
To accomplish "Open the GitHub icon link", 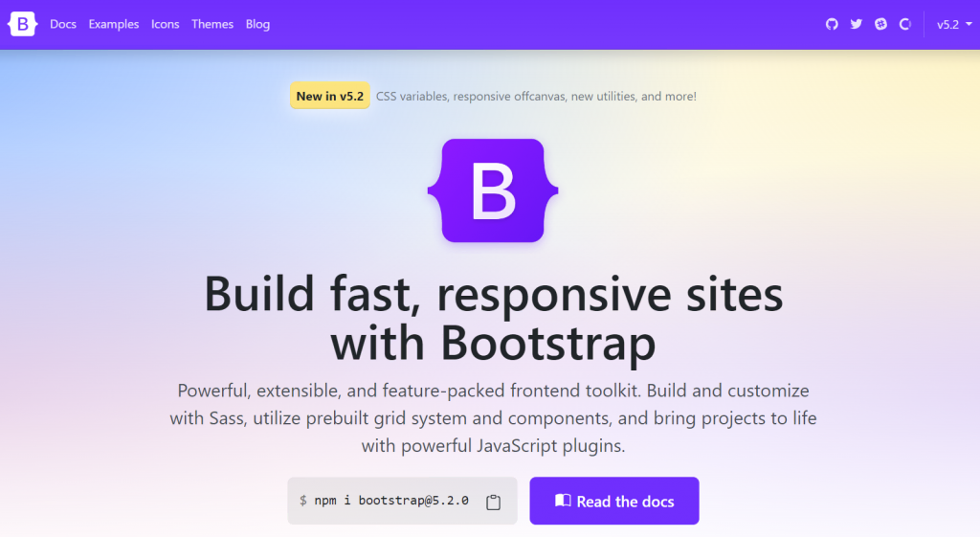I will (832, 24).
